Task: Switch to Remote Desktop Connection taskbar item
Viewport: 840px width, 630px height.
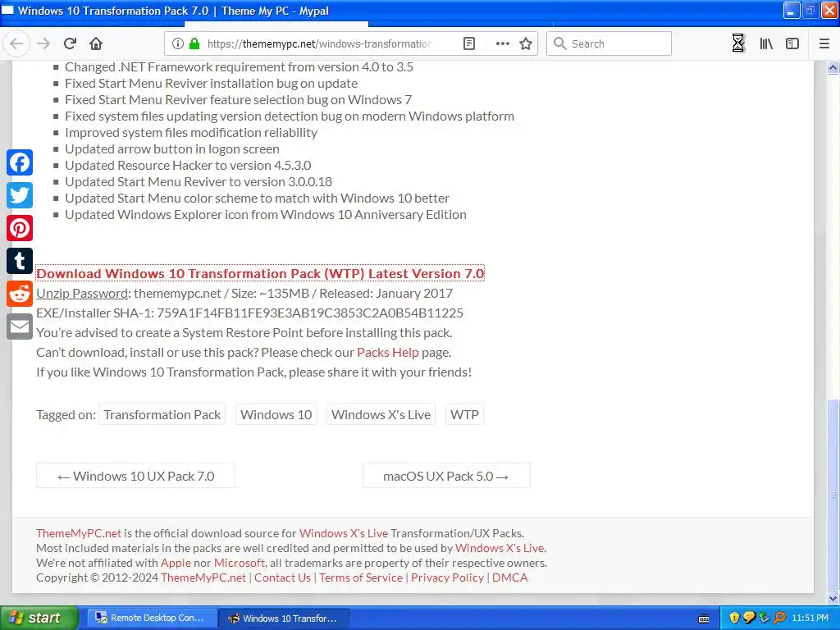Action: click(150, 619)
